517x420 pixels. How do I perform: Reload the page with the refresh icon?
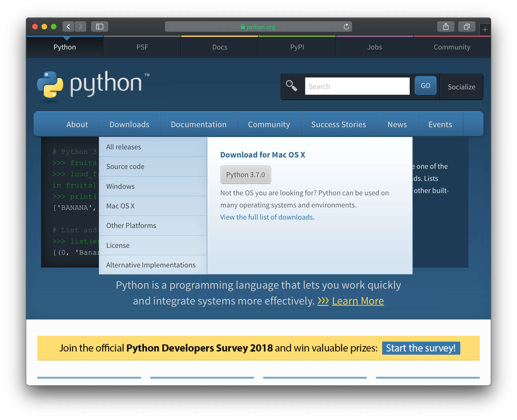346,27
